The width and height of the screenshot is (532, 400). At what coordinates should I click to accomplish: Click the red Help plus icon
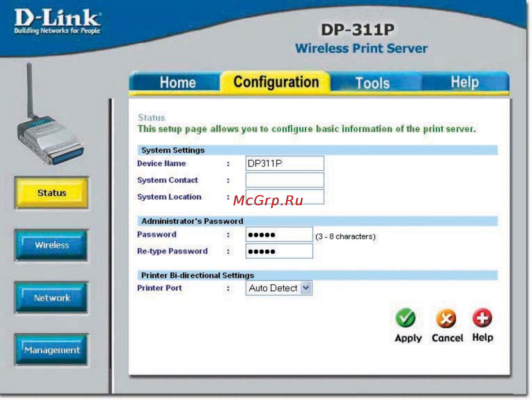click(x=482, y=318)
